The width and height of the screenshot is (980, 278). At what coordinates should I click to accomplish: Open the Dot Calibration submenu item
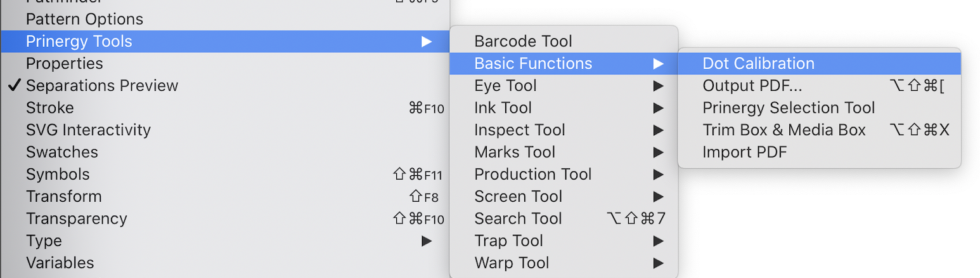[x=758, y=63]
